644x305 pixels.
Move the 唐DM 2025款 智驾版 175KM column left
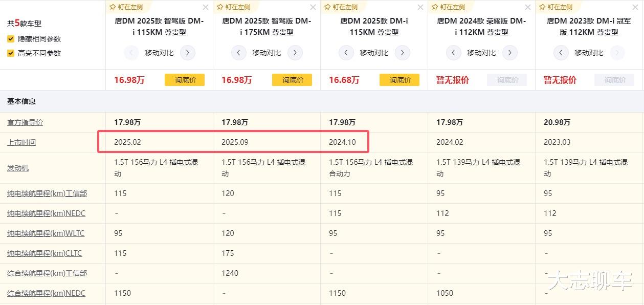(239, 53)
